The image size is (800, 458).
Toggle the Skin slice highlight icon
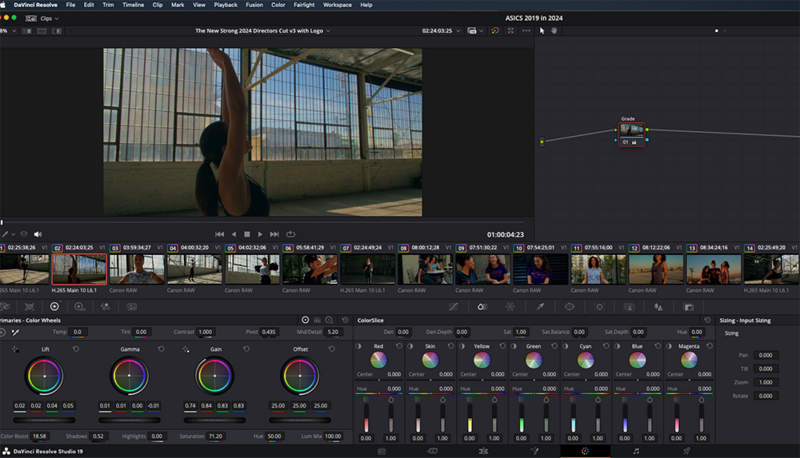coord(411,346)
